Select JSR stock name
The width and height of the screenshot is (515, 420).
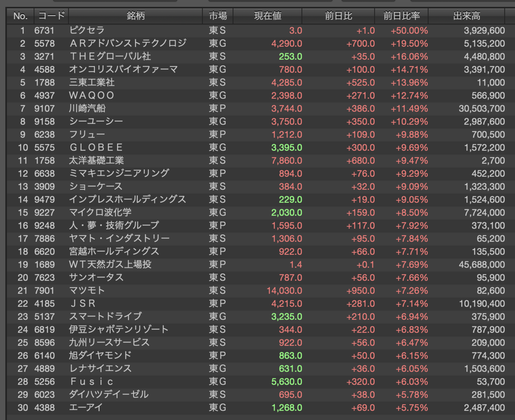[x=82, y=303]
